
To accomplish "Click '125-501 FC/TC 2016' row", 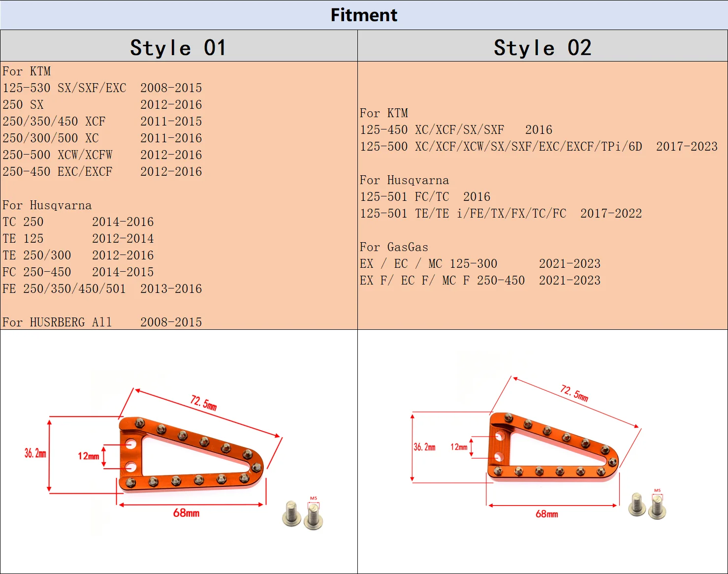I will coord(425,197).
